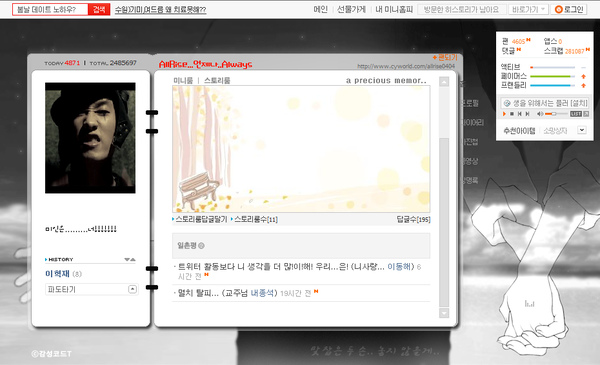The height and width of the screenshot is (365, 600).
Task: Open the underlined ad link beside search
Action: (160, 10)
